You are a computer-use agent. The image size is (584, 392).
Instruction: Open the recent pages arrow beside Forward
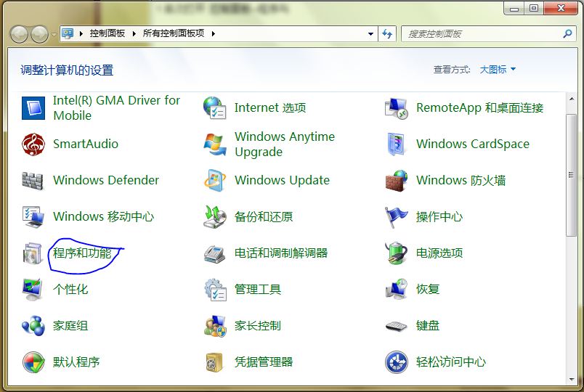54,34
